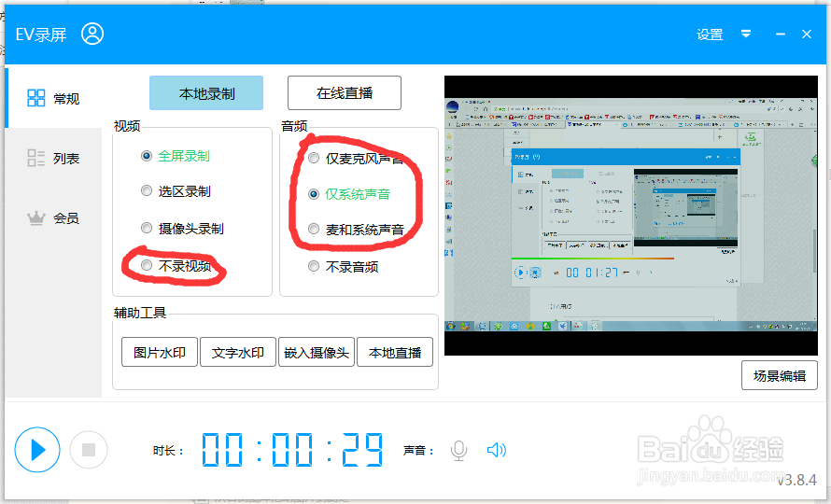Select the 不录视频 radio option

[176, 265]
